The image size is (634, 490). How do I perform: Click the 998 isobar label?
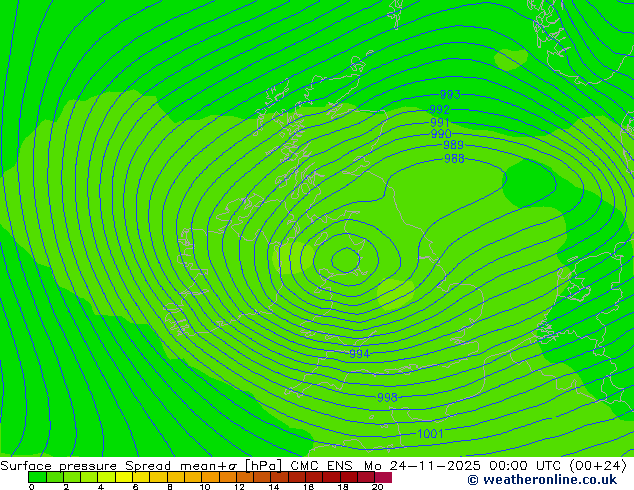click(x=387, y=397)
